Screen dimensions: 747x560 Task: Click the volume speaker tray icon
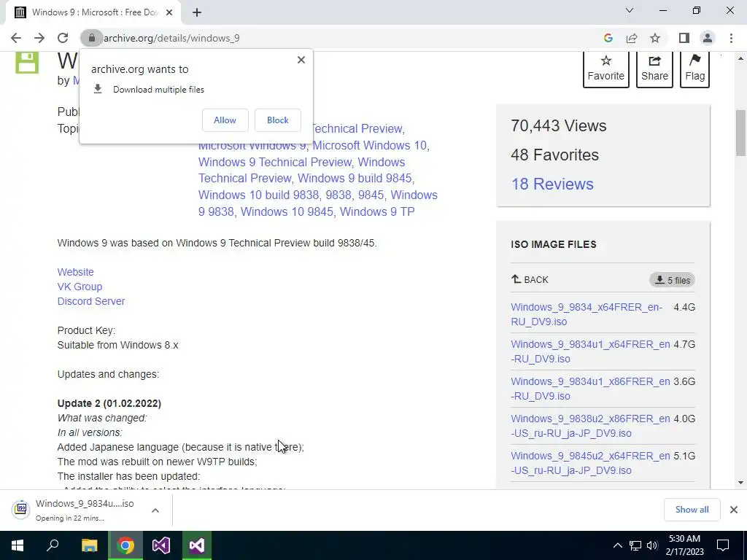(x=652, y=545)
